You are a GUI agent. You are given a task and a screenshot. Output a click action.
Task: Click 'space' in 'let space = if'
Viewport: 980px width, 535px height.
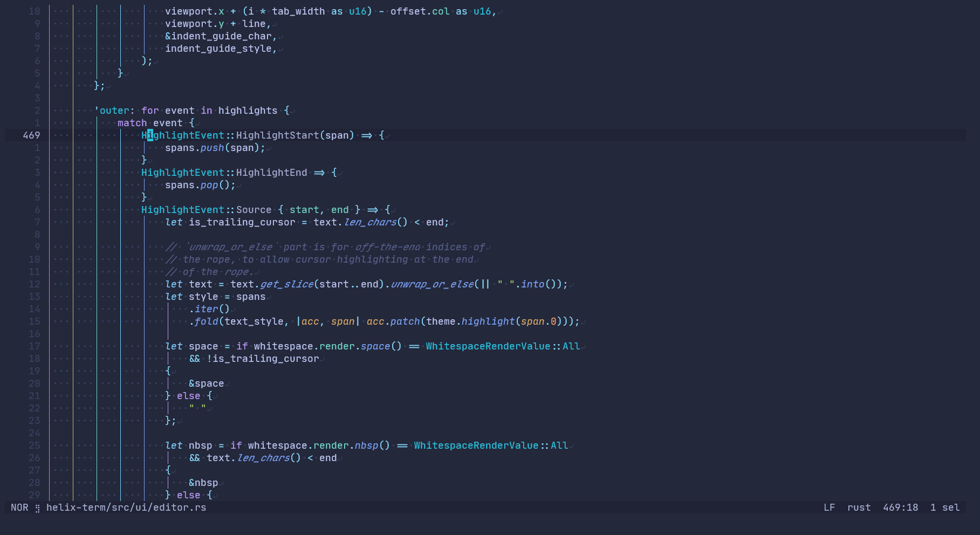coord(203,346)
